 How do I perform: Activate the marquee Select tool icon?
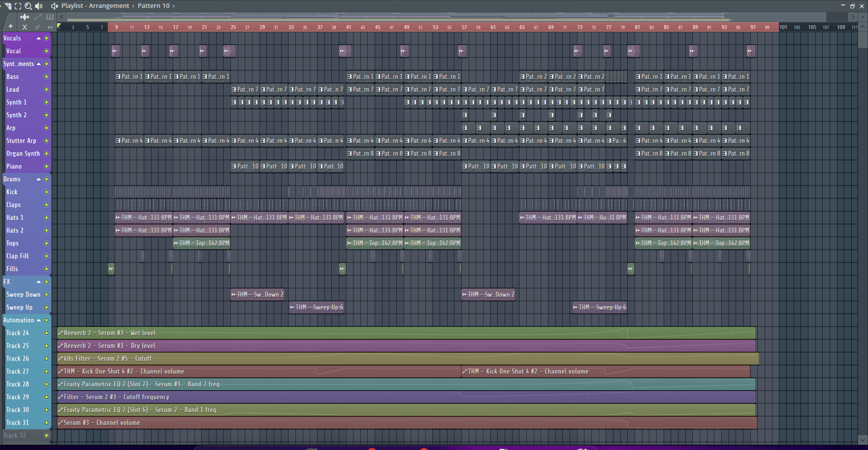point(18,6)
